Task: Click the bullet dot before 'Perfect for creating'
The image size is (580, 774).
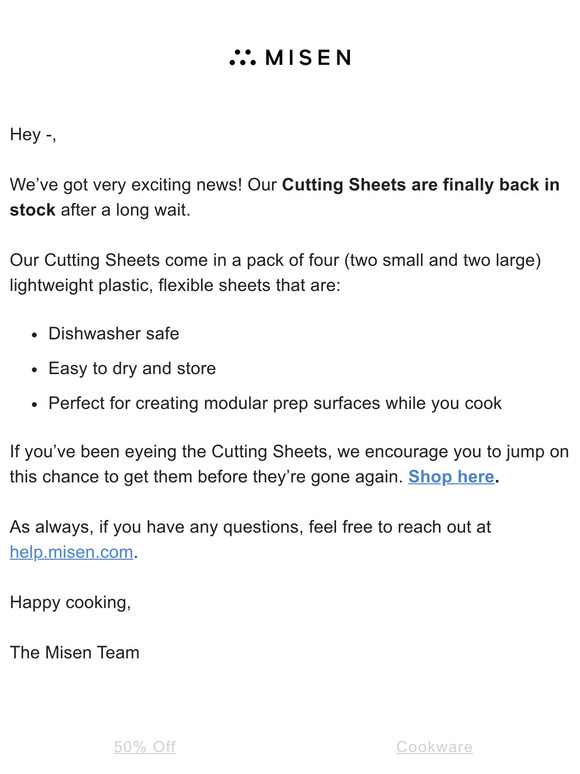Action: (34, 404)
